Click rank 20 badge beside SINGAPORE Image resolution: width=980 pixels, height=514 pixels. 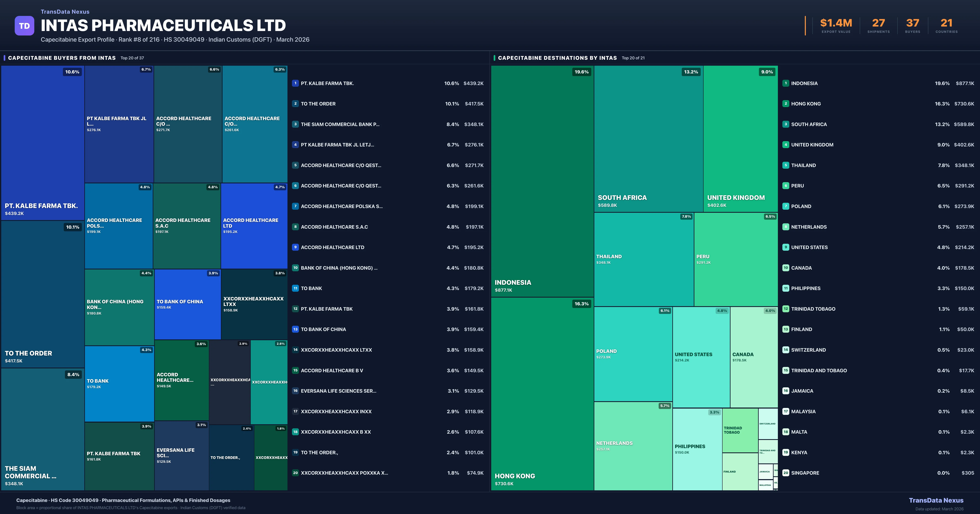tap(786, 473)
